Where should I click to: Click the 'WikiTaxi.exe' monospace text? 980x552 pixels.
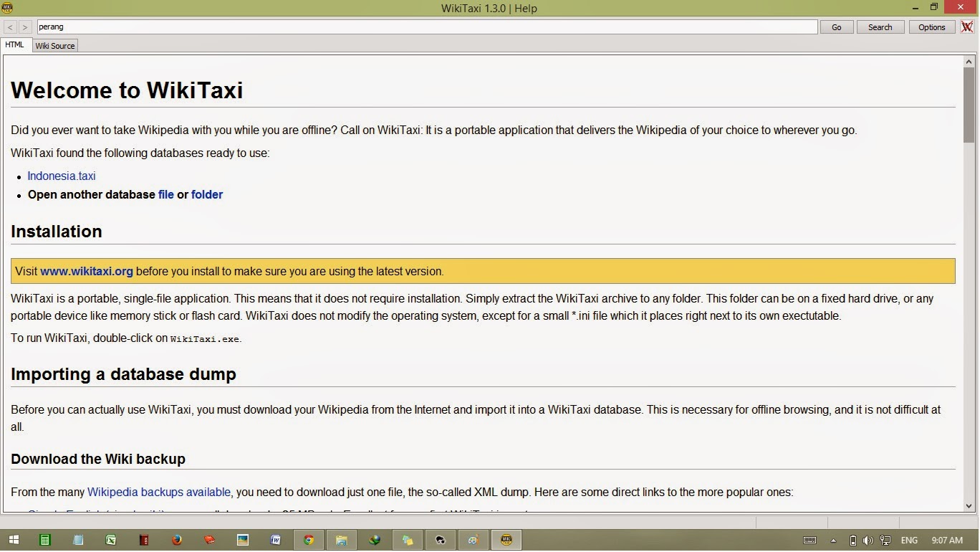coord(205,339)
